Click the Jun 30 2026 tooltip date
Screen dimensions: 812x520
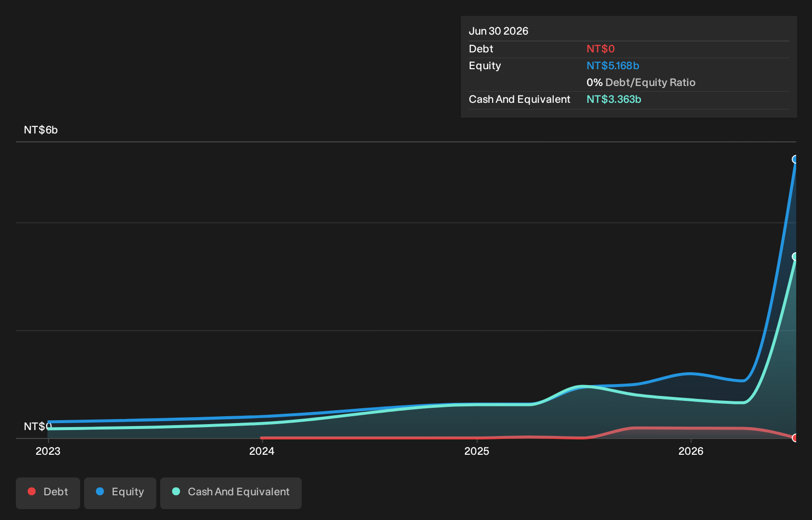[498, 31]
